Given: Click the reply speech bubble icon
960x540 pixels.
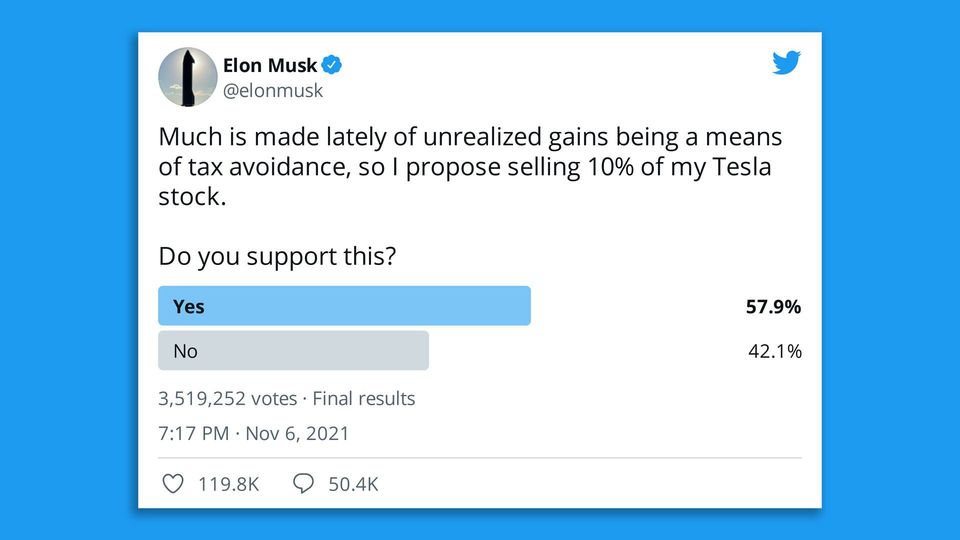Looking at the screenshot, I should (x=304, y=484).
